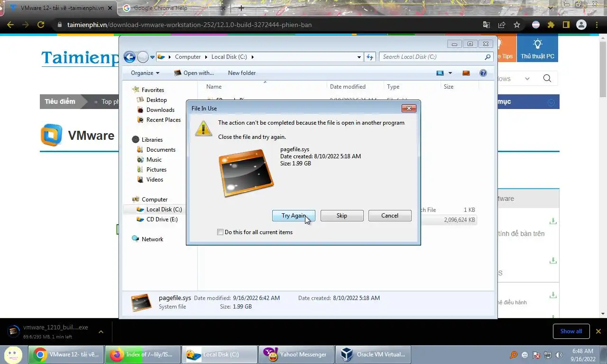Click Explorer Back navigation arrow
The width and height of the screenshot is (607, 364).
tap(129, 57)
